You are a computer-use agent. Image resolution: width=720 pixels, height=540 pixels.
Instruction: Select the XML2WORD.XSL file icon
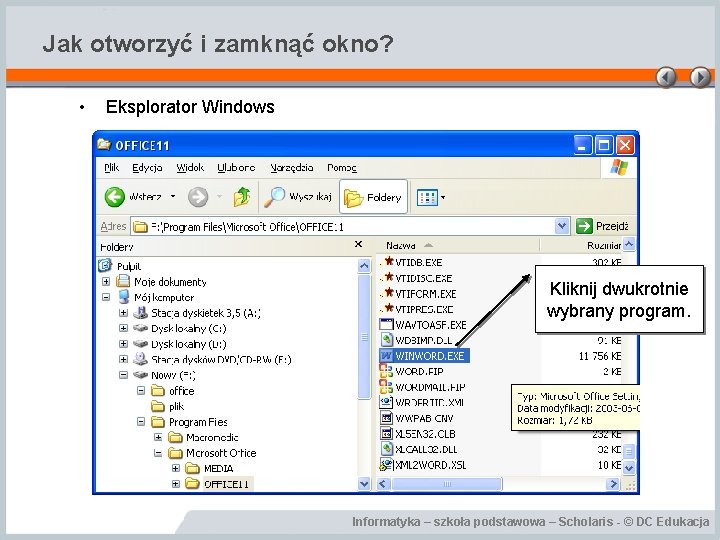pyautogui.click(x=386, y=465)
